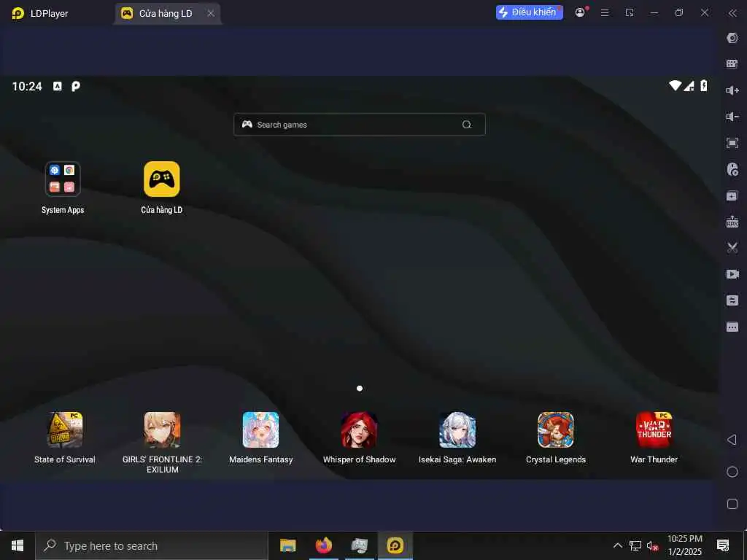Screen dimensions: 747x560
Task: Click the taskbar icon left of LDPlayer
Action: click(359, 545)
